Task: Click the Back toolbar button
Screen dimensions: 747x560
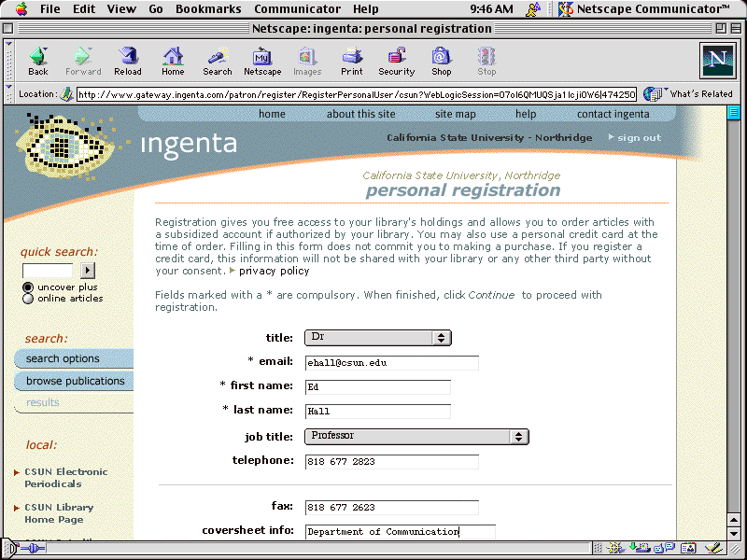Action: [x=38, y=62]
